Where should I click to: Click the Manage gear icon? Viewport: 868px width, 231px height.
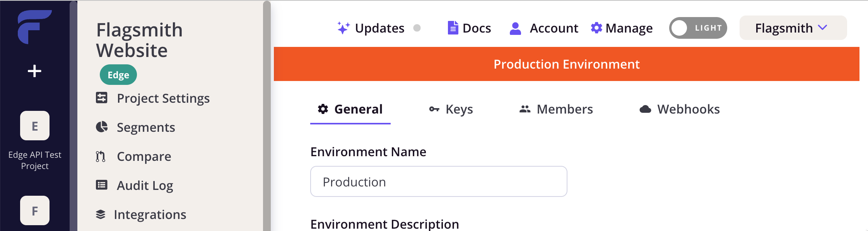point(596,28)
